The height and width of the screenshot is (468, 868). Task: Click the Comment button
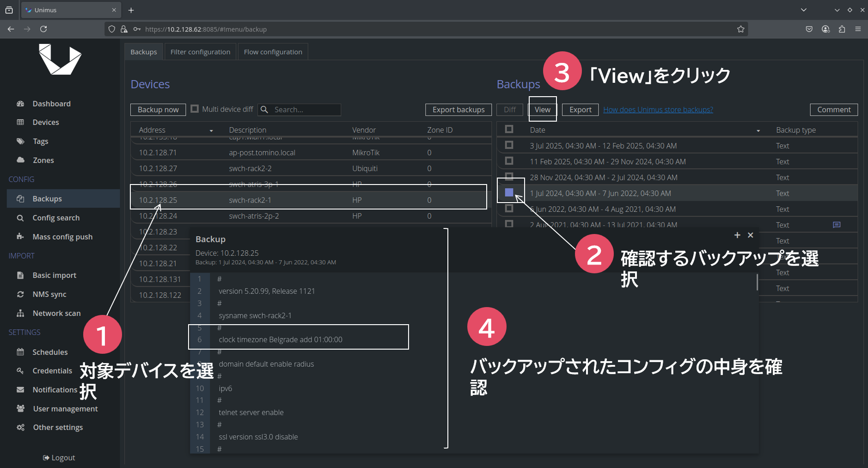click(x=834, y=110)
